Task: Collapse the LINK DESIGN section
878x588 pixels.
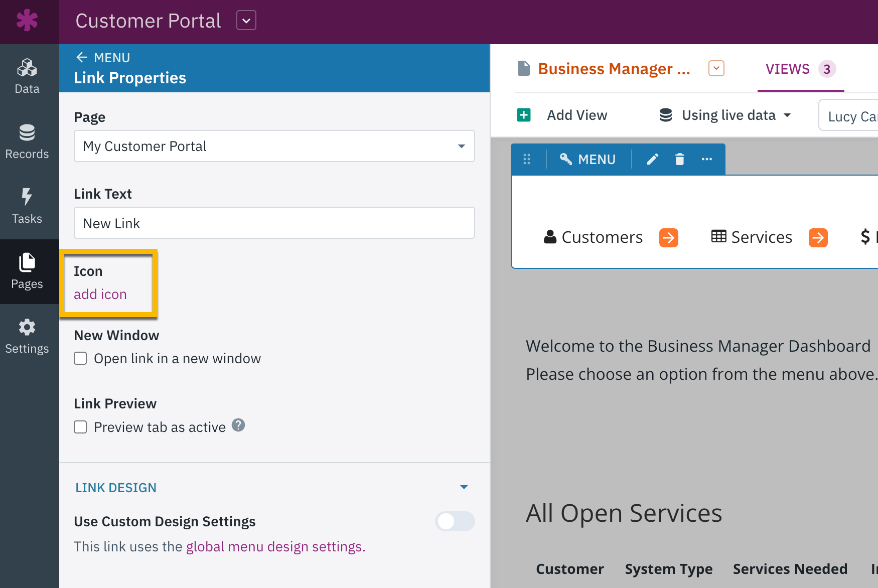Action: [464, 487]
